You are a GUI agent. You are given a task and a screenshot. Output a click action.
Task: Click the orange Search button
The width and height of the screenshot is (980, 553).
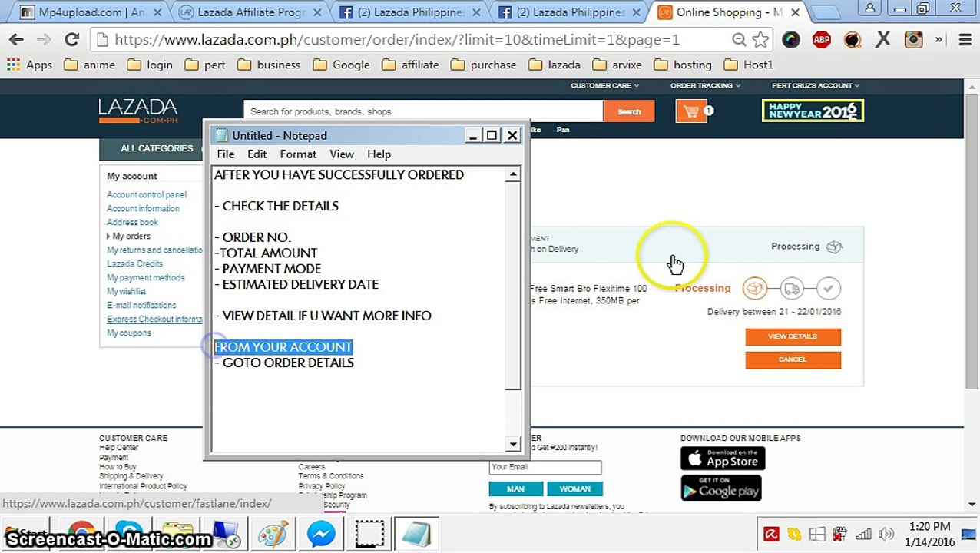(x=629, y=111)
